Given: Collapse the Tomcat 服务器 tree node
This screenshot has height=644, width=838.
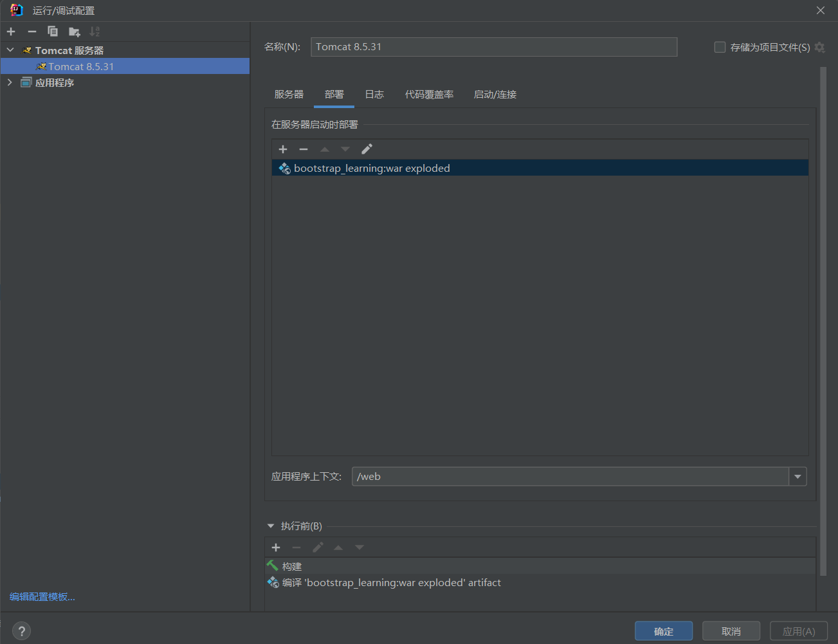Looking at the screenshot, I should (10, 50).
